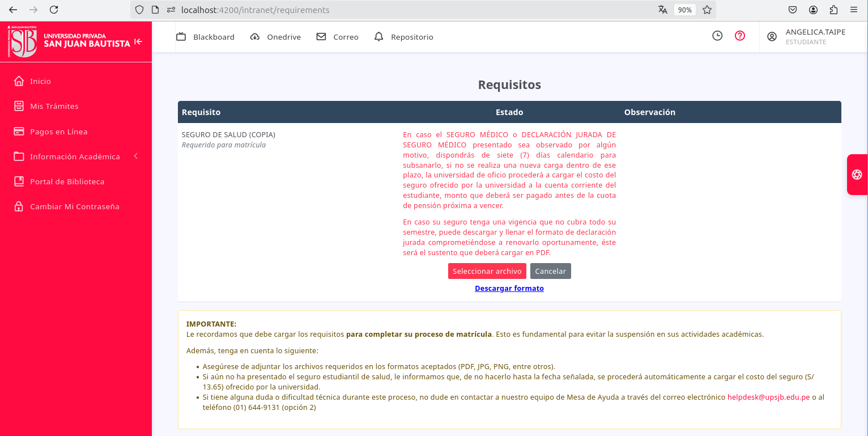Click the helpdesk@upsjb.edu.pe email link
868x436 pixels.
pos(769,397)
